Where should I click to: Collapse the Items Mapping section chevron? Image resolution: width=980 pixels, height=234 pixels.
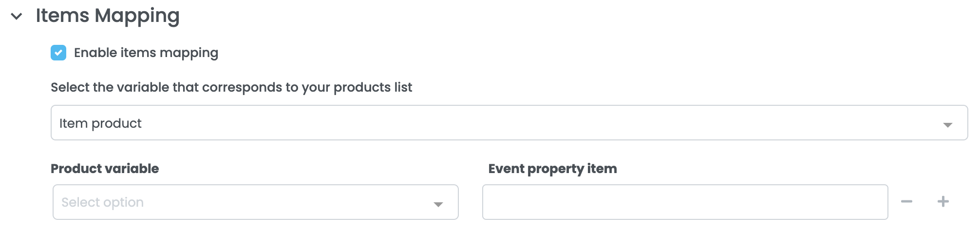(x=17, y=17)
